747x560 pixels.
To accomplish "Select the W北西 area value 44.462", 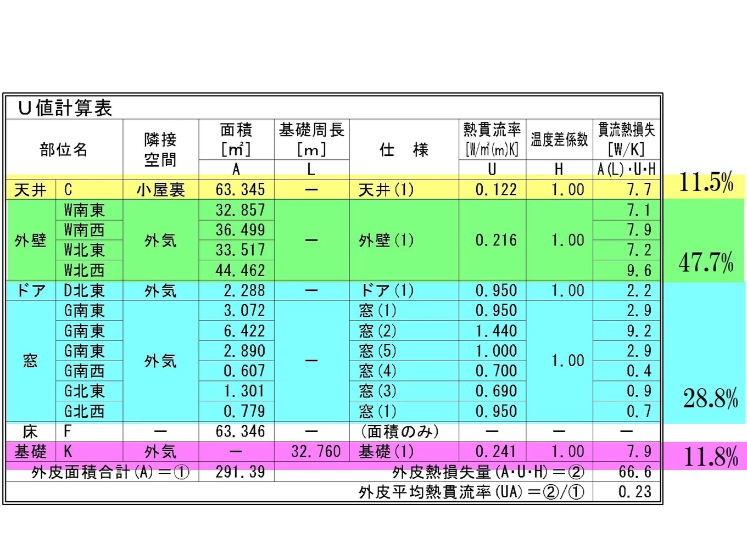I will [x=240, y=271].
